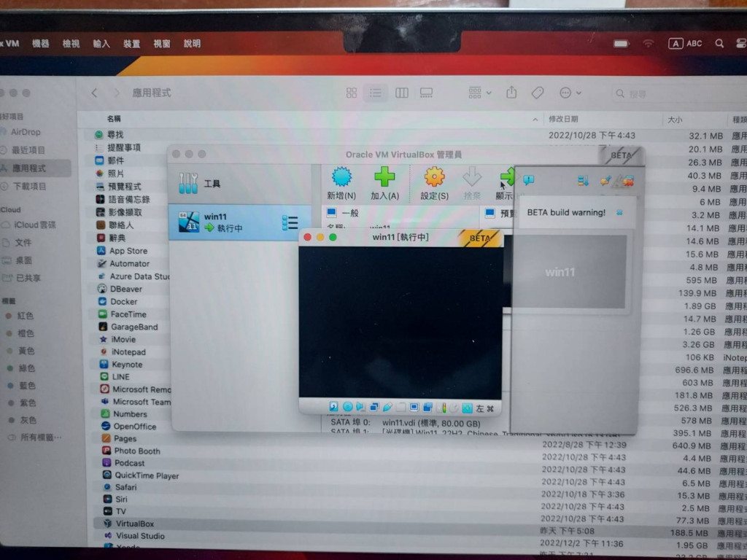Switch Finder to list view

[376, 93]
